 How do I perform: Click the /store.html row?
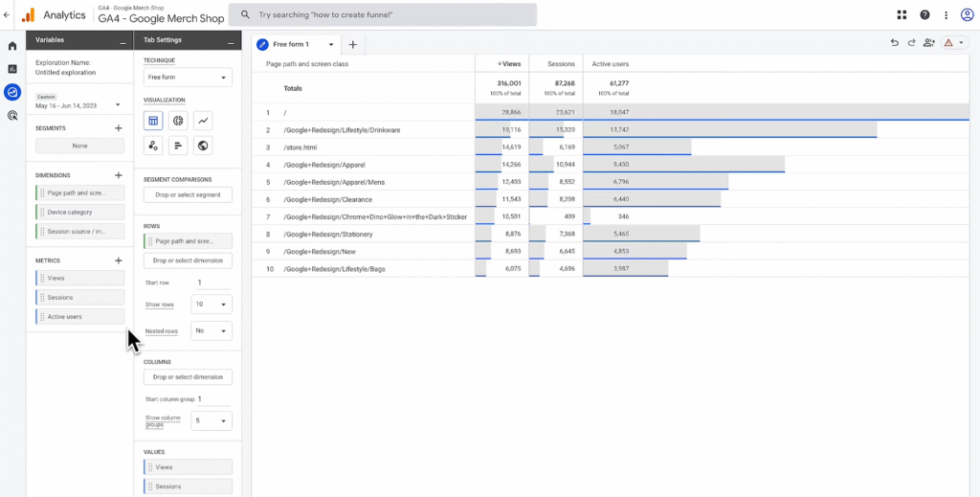pyautogui.click(x=610, y=147)
